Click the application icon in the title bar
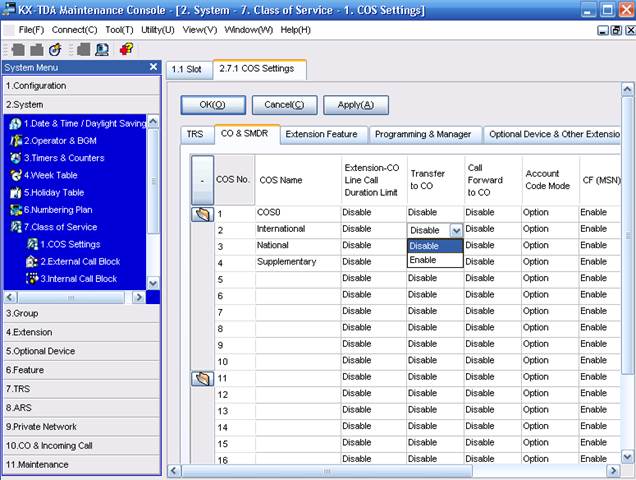Image resolution: width=636 pixels, height=480 pixels. tap(9, 9)
